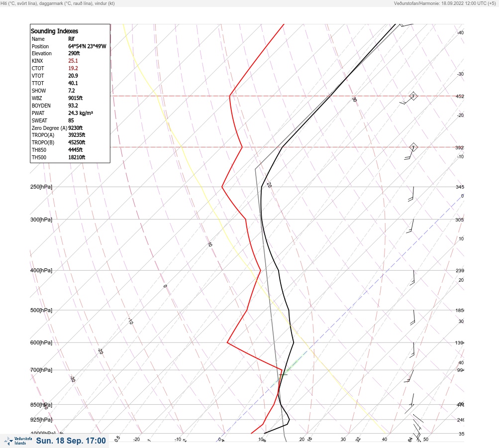Select the wind barb at 400 hPa
Screen dimensions: 499x448
click(412, 278)
